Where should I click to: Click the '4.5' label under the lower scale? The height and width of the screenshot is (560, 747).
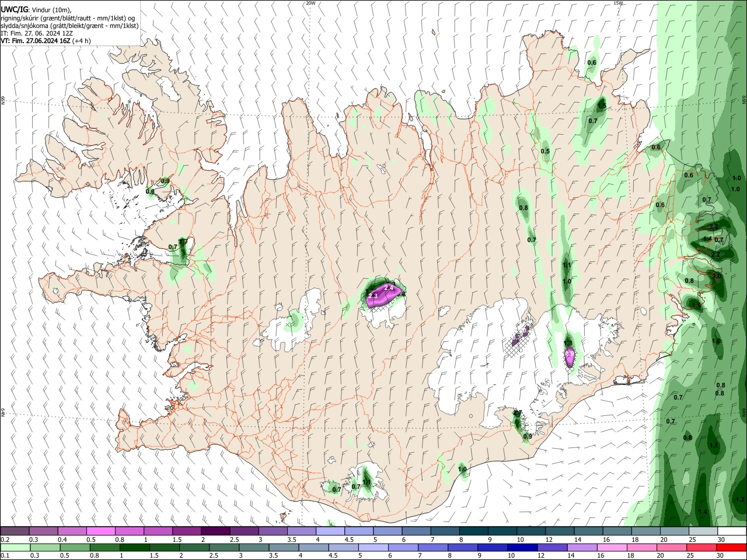333,556
